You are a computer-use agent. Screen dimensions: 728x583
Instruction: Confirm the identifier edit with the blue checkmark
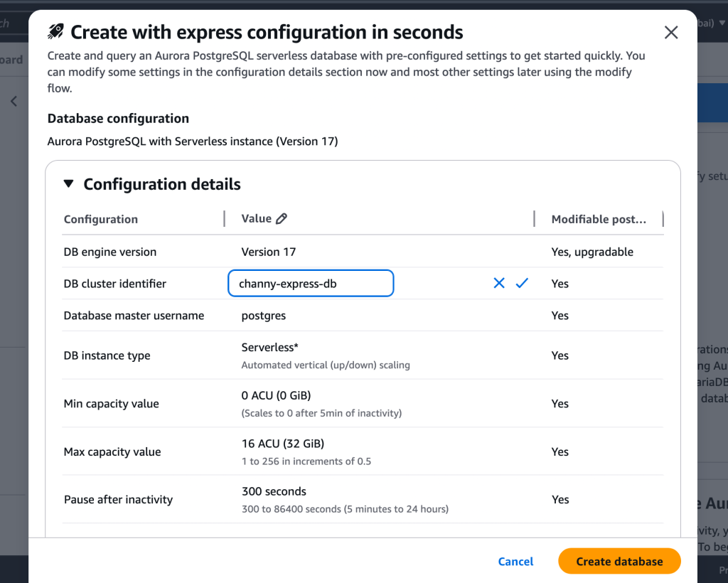coord(522,283)
